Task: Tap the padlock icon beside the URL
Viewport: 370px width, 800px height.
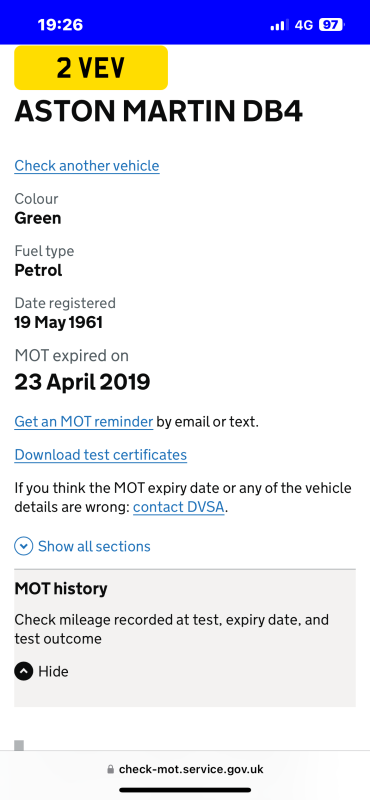Action: pyautogui.click(x=110, y=769)
